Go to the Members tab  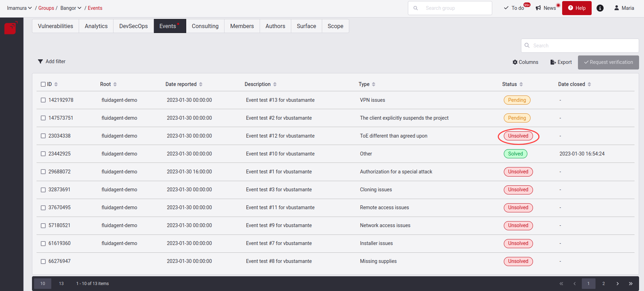(x=242, y=26)
